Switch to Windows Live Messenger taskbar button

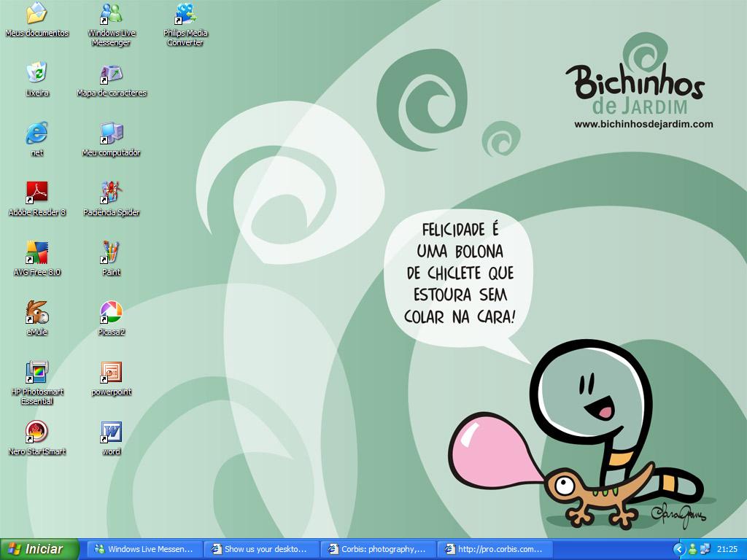click(144, 549)
